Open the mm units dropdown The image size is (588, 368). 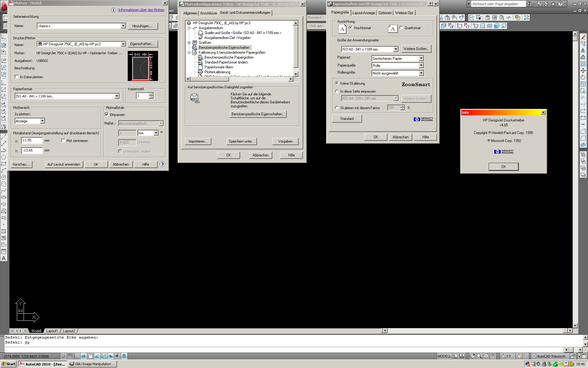coord(156,133)
